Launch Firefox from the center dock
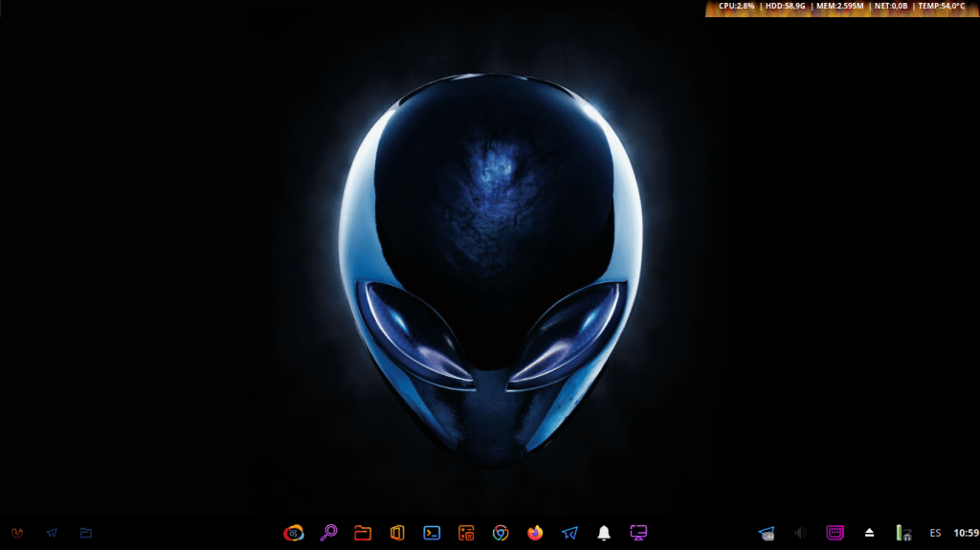980x550 pixels. pyautogui.click(x=535, y=533)
